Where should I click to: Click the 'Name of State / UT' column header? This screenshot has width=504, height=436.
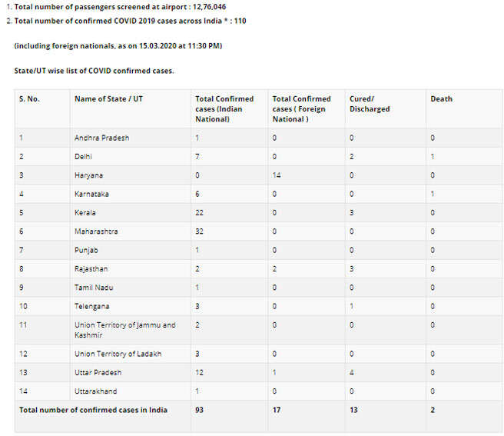click(x=108, y=98)
